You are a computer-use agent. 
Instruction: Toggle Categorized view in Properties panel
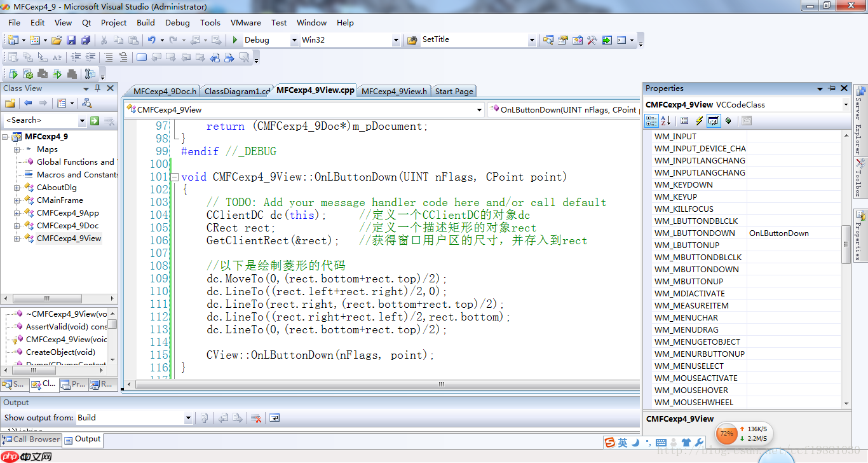click(x=652, y=120)
